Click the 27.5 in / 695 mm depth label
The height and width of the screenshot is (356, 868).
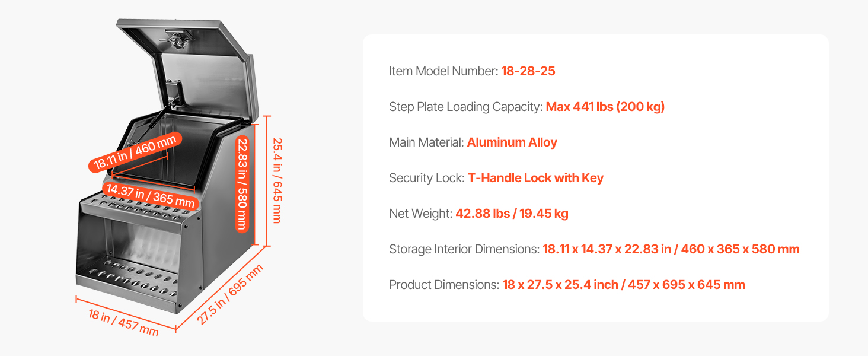(230, 295)
